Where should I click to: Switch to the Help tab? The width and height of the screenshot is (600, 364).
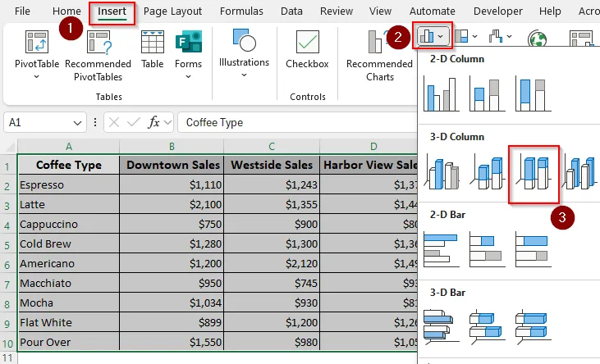point(550,11)
